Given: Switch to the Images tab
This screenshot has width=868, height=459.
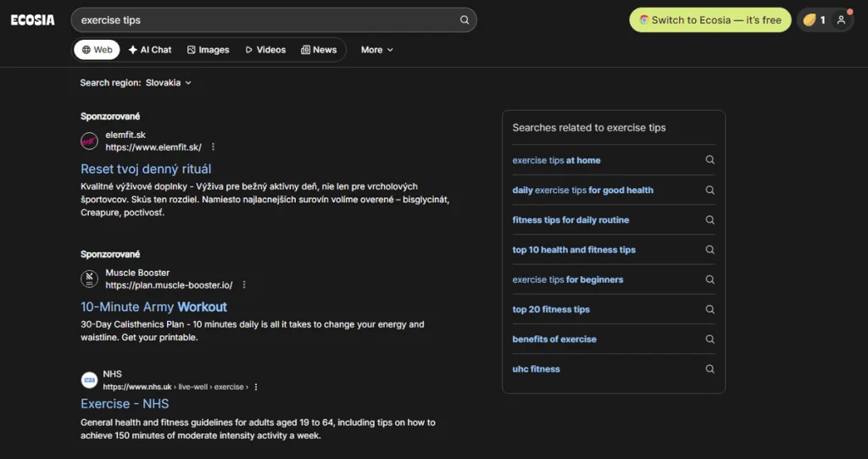Looking at the screenshot, I should tap(209, 50).
